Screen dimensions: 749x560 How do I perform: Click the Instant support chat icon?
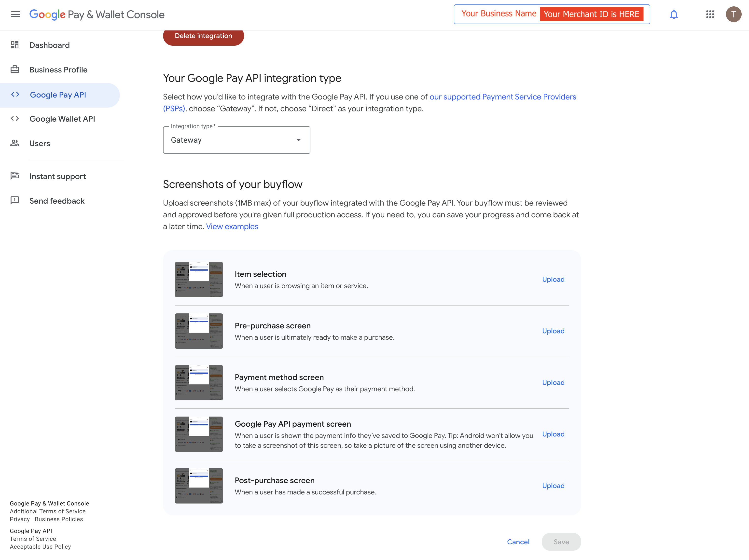(x=14, y=176)
